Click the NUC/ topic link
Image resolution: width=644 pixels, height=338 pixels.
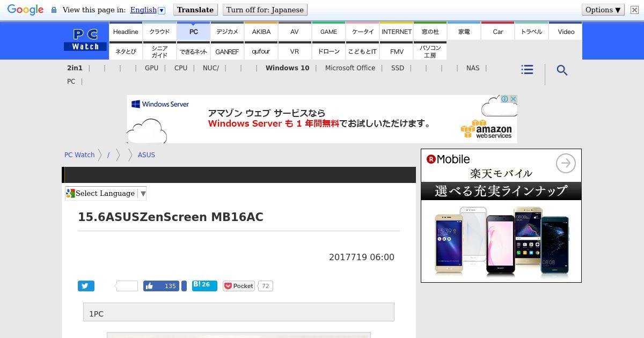(211, 68)
